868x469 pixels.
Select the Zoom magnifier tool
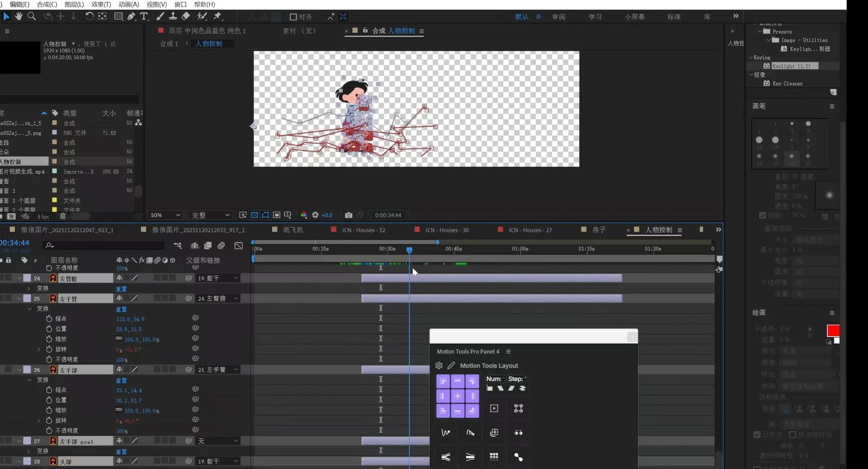(32, 16)
